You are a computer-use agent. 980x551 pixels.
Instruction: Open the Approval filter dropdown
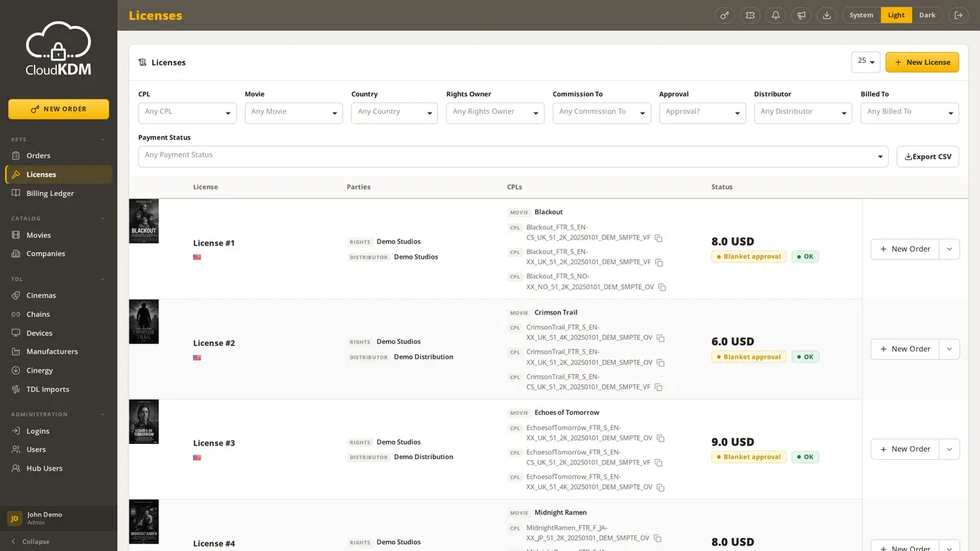click(702, 112)
